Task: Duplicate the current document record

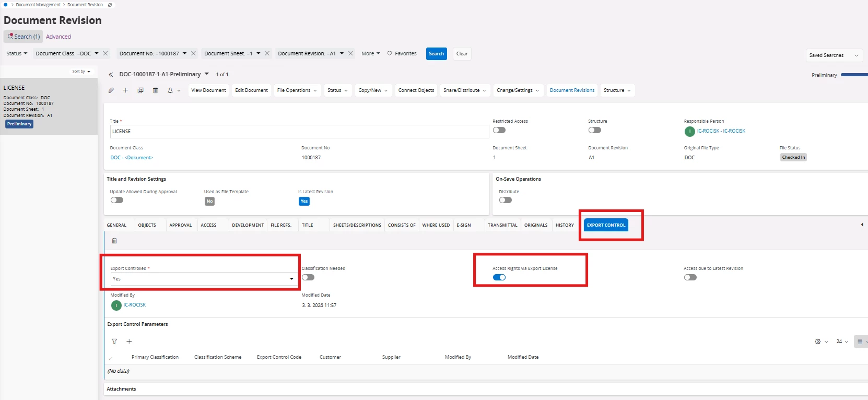Action: (140, 90)
